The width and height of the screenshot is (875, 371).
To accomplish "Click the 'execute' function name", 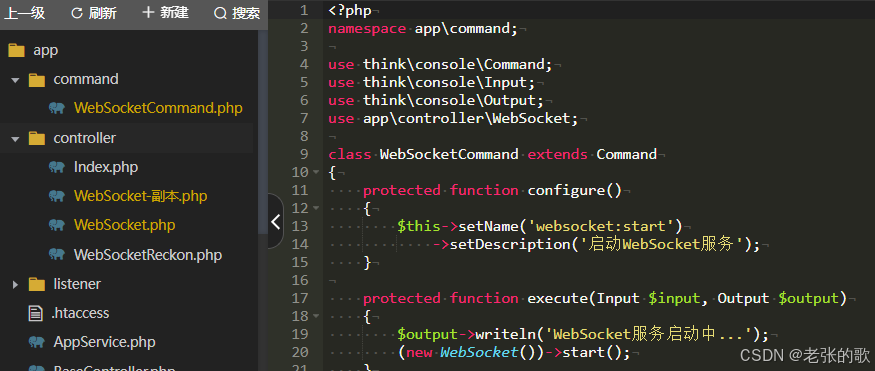I will (557, 298).
